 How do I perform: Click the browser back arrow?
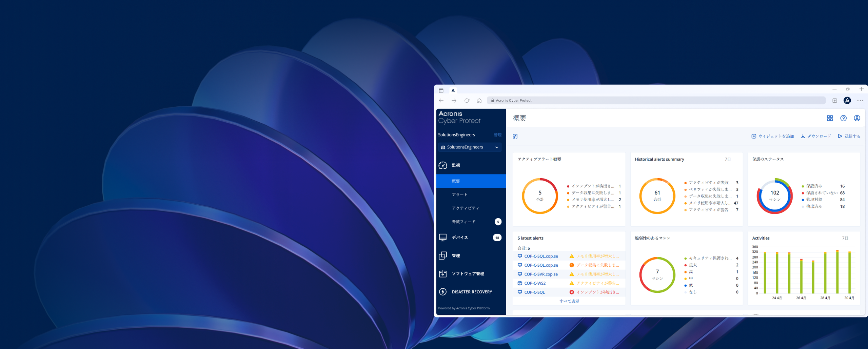[x=441, y=101]
